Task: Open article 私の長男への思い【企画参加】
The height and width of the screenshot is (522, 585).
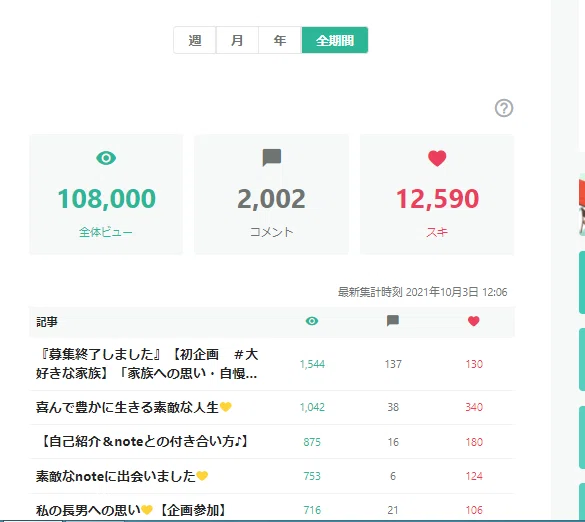Action: [132, 510]
